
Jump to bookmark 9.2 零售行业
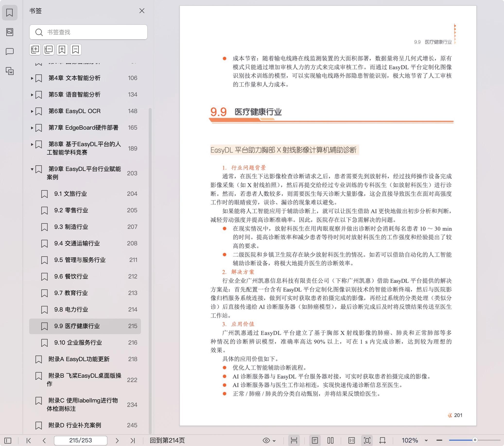(x=71, y=210)
